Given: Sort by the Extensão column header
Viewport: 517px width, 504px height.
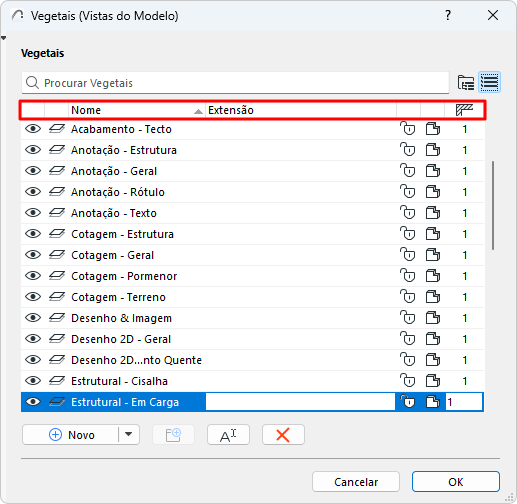Looking at the screenshot, I should [x=301, y=110].
